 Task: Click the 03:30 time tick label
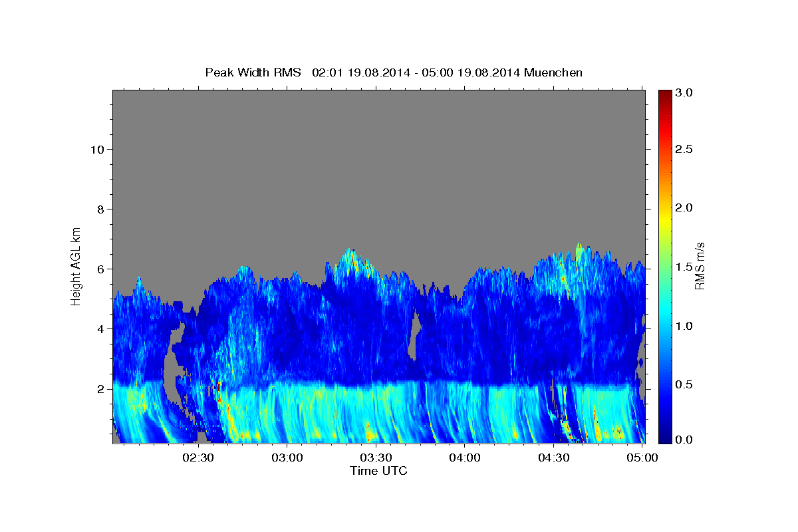click(x=376, y=458)
